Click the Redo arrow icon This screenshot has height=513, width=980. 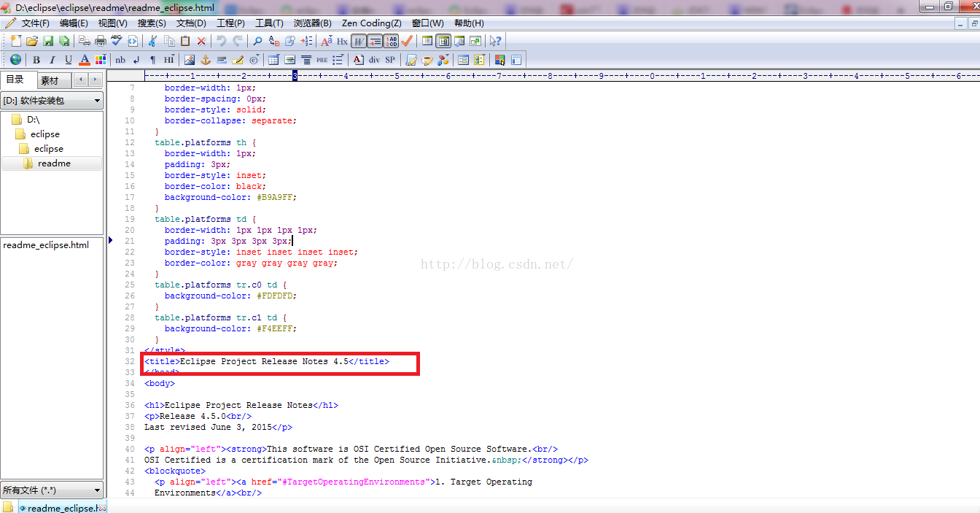click(238, 41)
